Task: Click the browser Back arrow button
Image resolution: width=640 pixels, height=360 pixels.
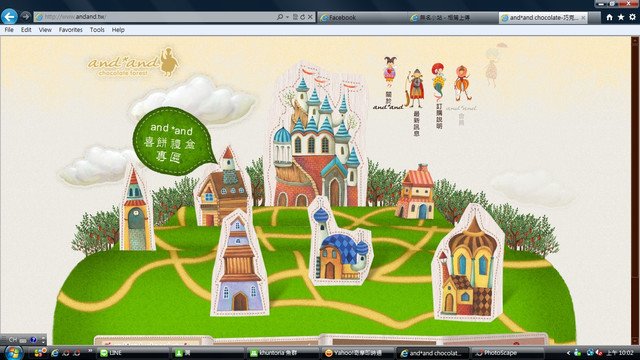Action: [9, 17]
